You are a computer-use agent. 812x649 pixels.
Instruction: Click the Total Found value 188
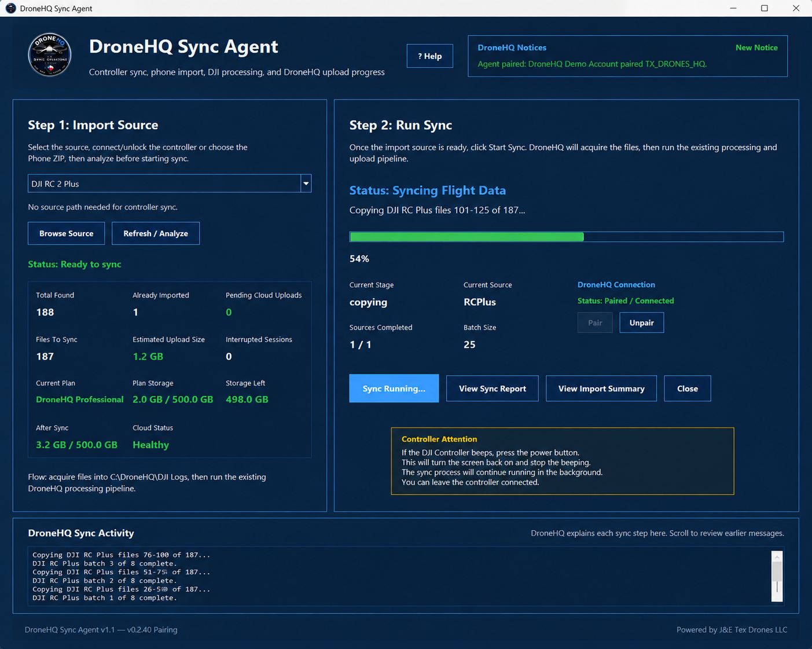[x=45, y=312]
